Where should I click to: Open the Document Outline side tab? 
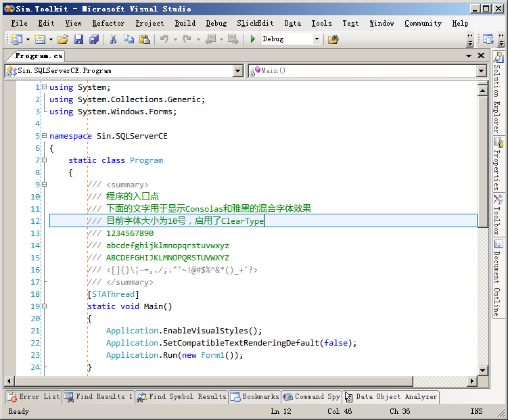coord(498,278)
